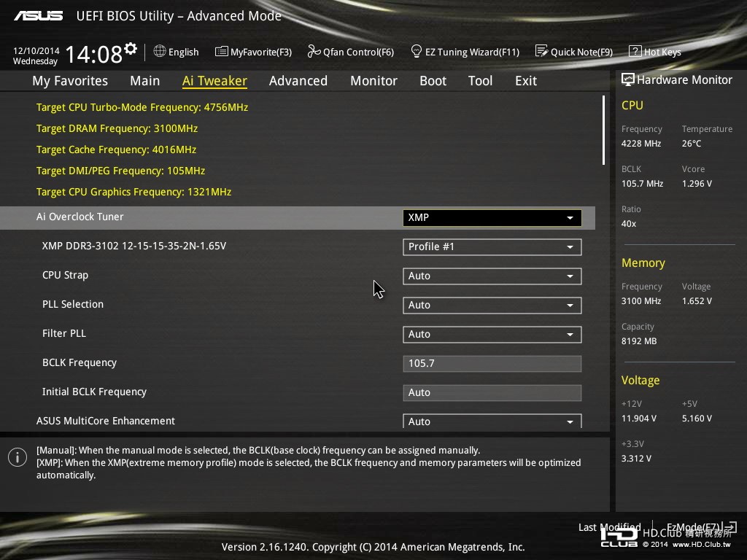Click the EzMode exit arrow icon

click(x=729, y=526)
